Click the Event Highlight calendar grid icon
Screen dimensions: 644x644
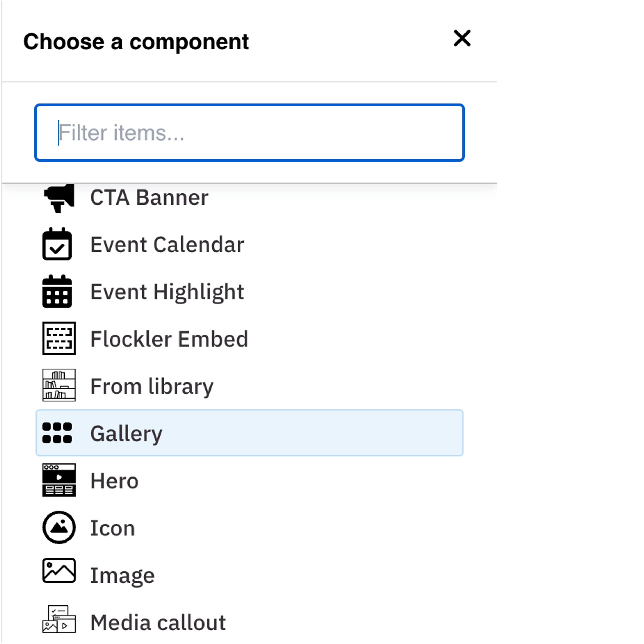(57, 292)
